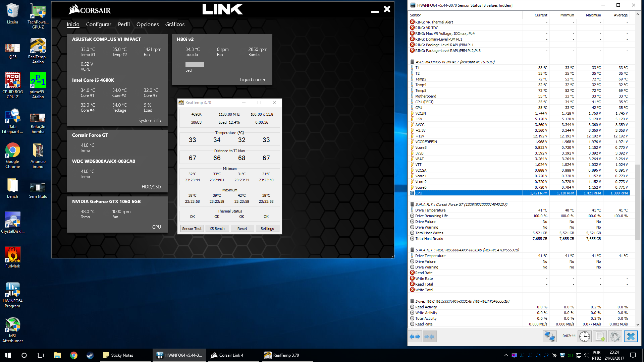Image resolution: width=644 pixels, height=362 pixels.
Task: Open CrystalDiskInfo desktop icon
Action: click(x=12, y=223)
